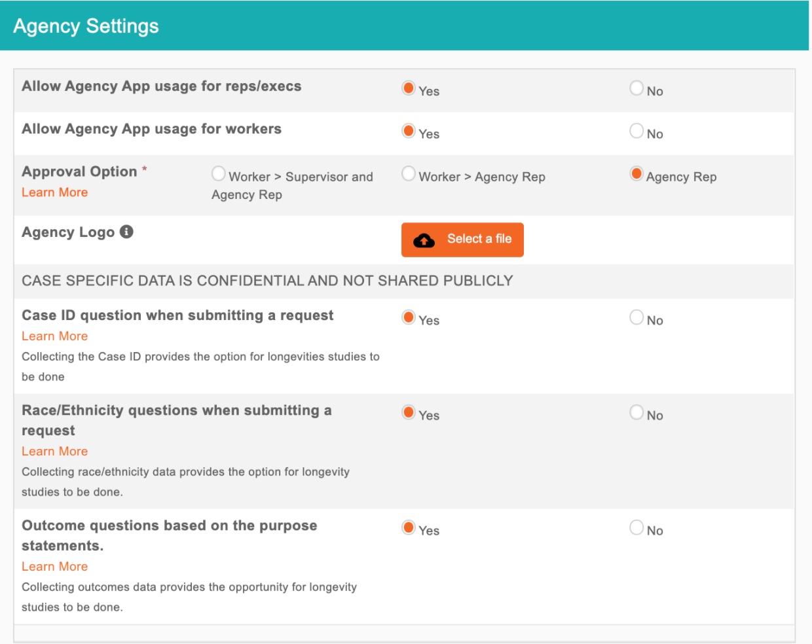Select Agency Rep only approval option

coord(637,174)
